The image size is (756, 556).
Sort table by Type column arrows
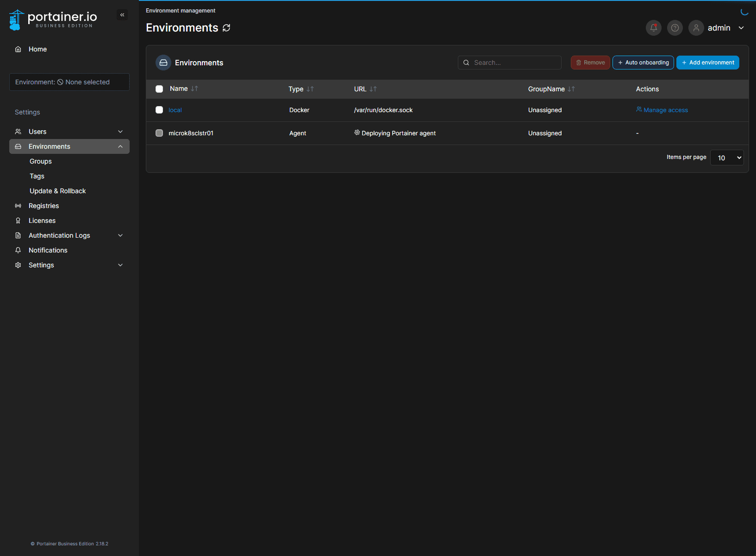coord(310,89)
